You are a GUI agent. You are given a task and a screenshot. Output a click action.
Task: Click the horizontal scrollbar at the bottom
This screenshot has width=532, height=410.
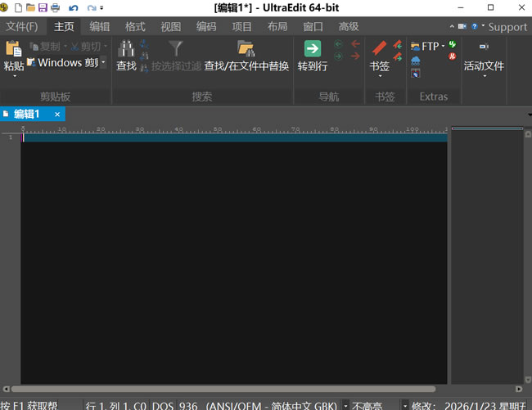pos(221,389)
